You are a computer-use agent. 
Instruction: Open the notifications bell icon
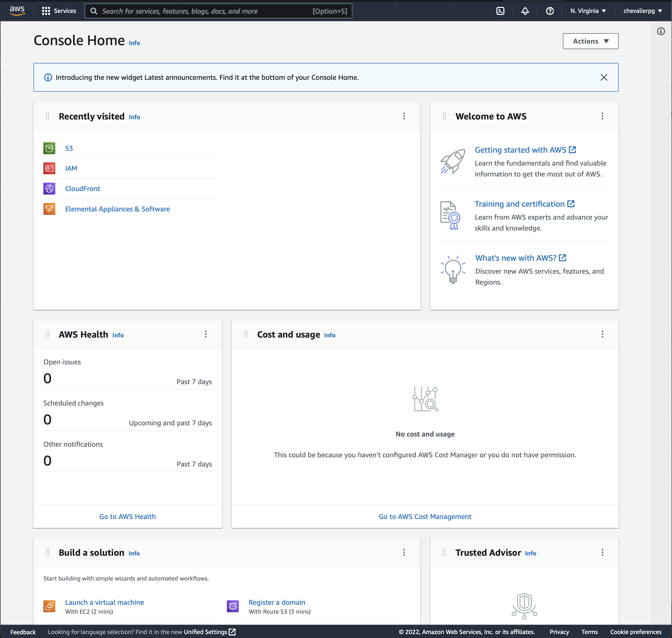pos(525,11)
